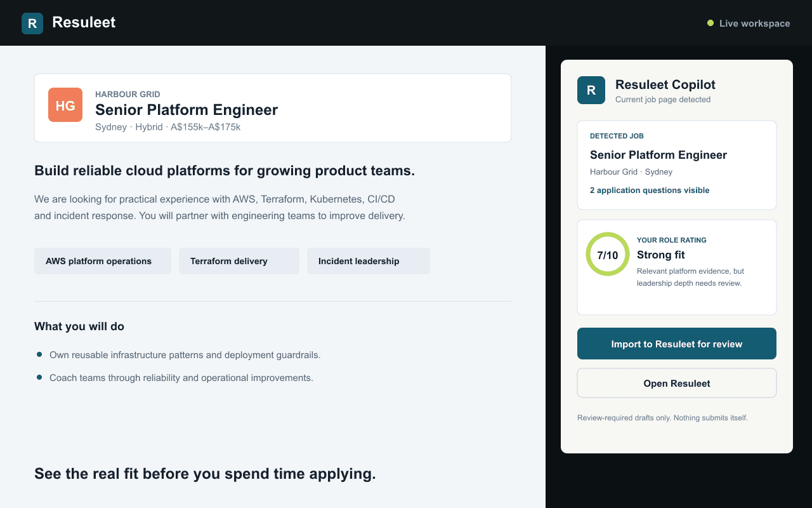Viewport: 812px width, 508px height.
Task: Select the Terraform delivery tag
Action: pos(239,261)
